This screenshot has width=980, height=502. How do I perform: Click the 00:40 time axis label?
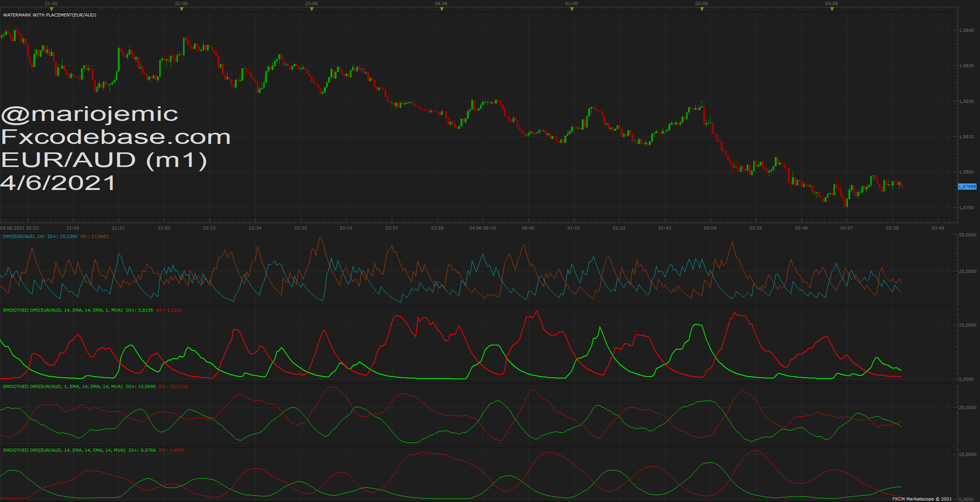(528, 228)
